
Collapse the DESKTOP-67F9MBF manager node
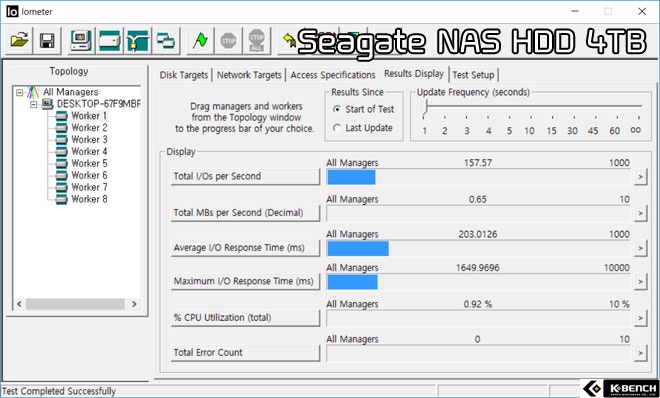[x=34, y=104]
